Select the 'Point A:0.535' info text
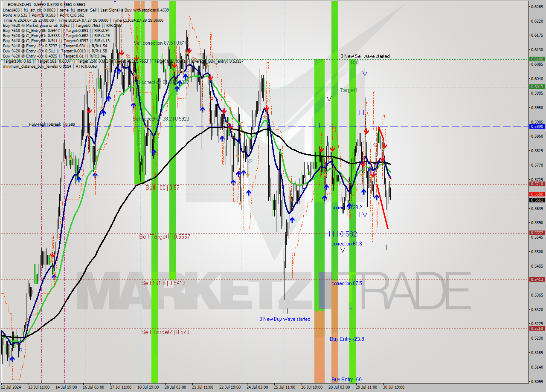The height and width of the screenshot is (392, 546). (x=16, y=15)
